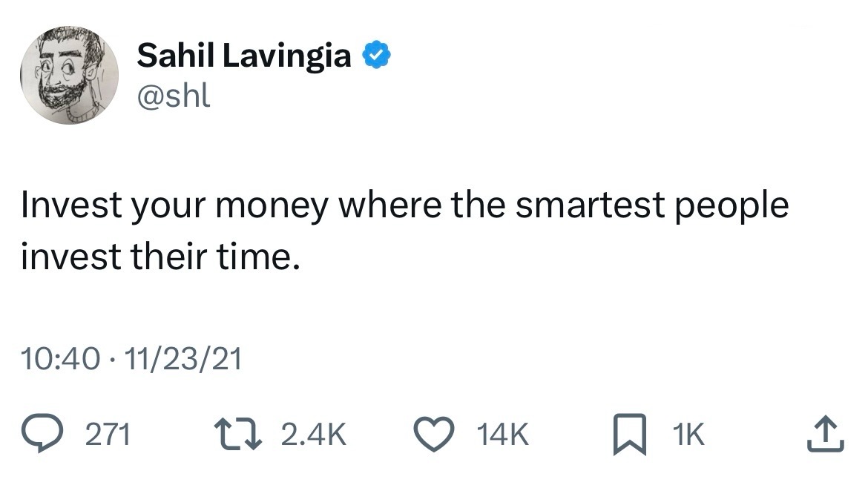Open Sahil Lavingia's sketched profile avatar

tap(69, 75)
